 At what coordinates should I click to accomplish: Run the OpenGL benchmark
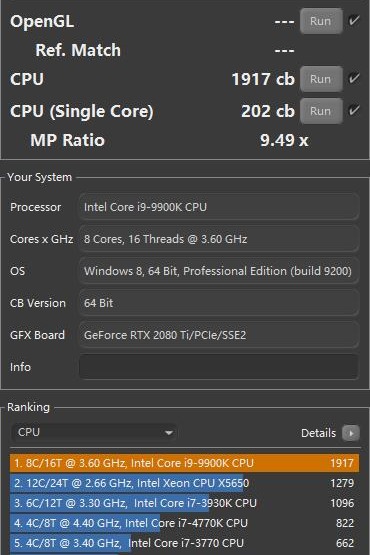pyautogui.click(x=321, y=21)
